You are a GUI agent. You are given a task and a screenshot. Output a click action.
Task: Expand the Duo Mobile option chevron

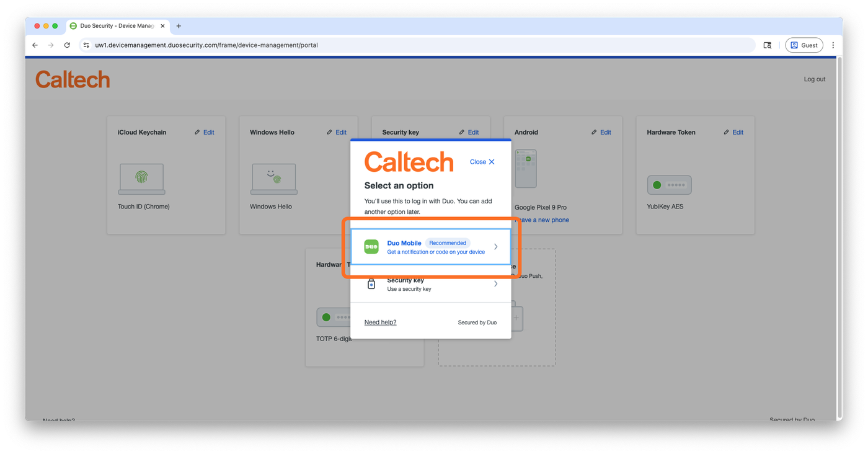pyautogui.click(x=495, y=247)
